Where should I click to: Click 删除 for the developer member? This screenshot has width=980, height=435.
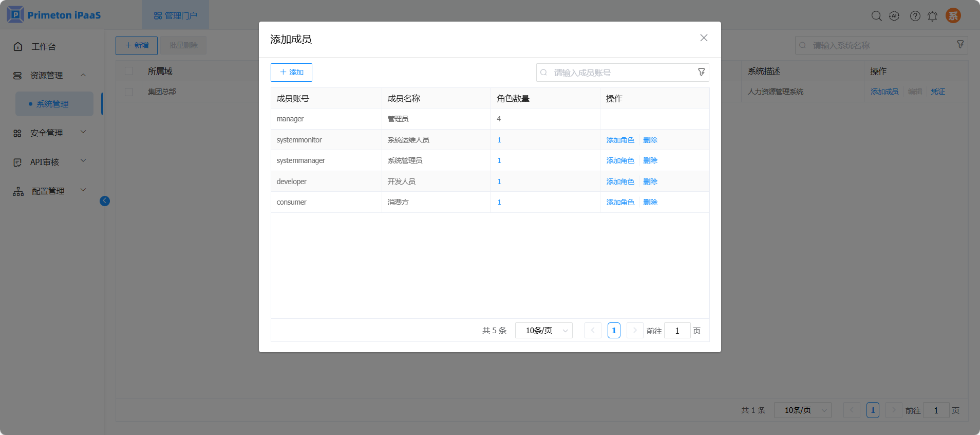(650, 182)
